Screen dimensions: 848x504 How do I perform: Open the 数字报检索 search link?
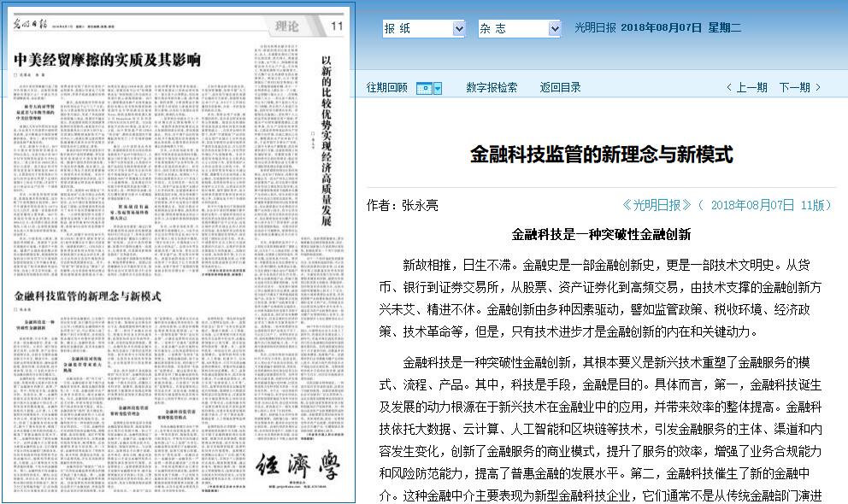pos(492,87)
